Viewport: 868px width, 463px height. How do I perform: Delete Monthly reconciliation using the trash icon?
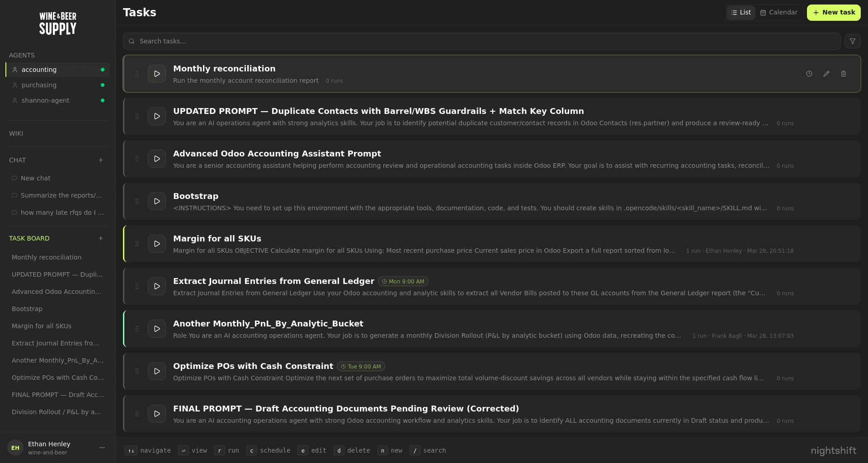tap(844, 73)
